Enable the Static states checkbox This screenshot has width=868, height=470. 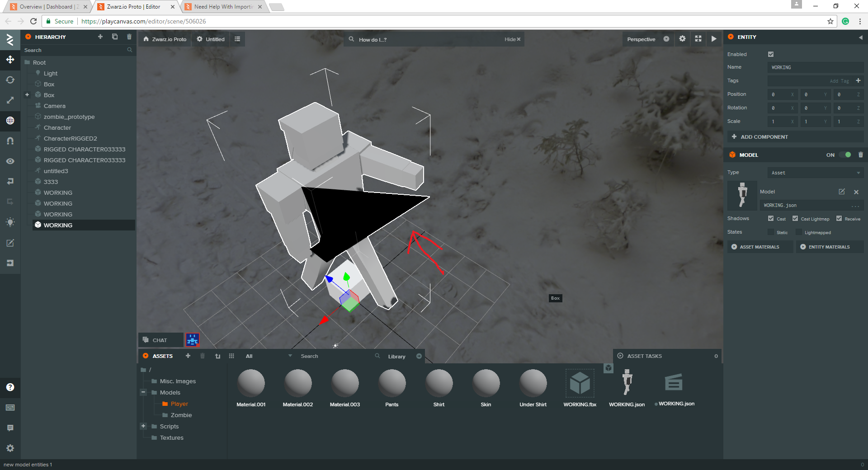[x=771, y=232]
